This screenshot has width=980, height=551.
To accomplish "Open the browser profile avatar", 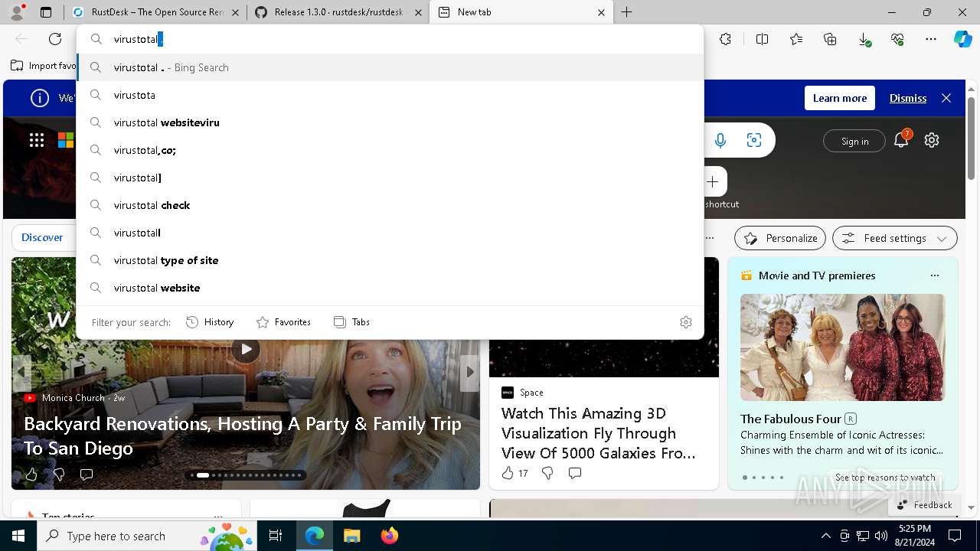I will point(17,12).
